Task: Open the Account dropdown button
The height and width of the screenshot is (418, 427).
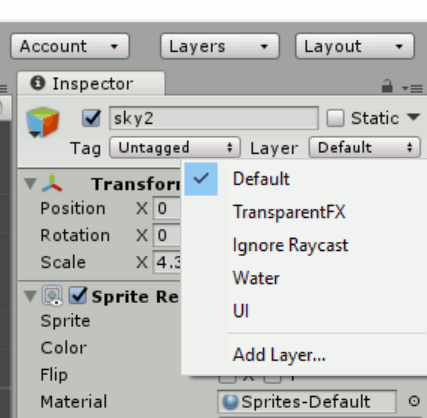Action: [70, 46]
